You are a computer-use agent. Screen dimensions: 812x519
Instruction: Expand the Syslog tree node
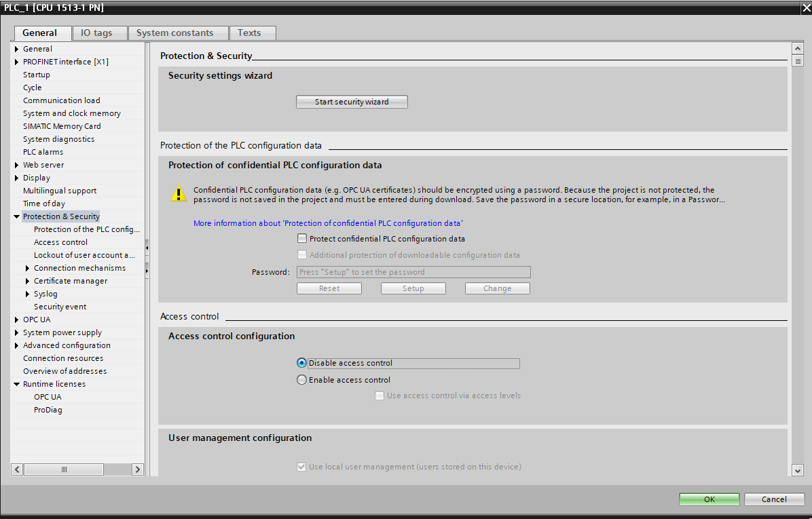(x=27, y=294)
